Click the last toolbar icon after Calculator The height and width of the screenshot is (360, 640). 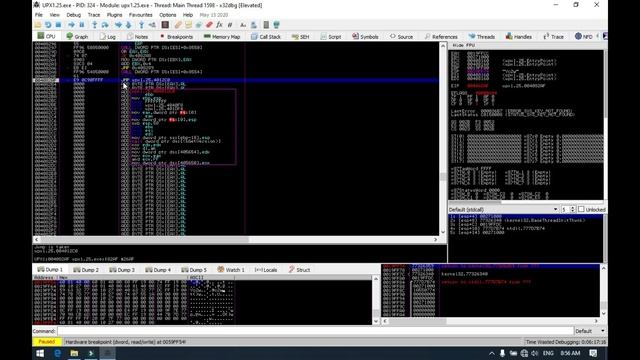[277, 25]
